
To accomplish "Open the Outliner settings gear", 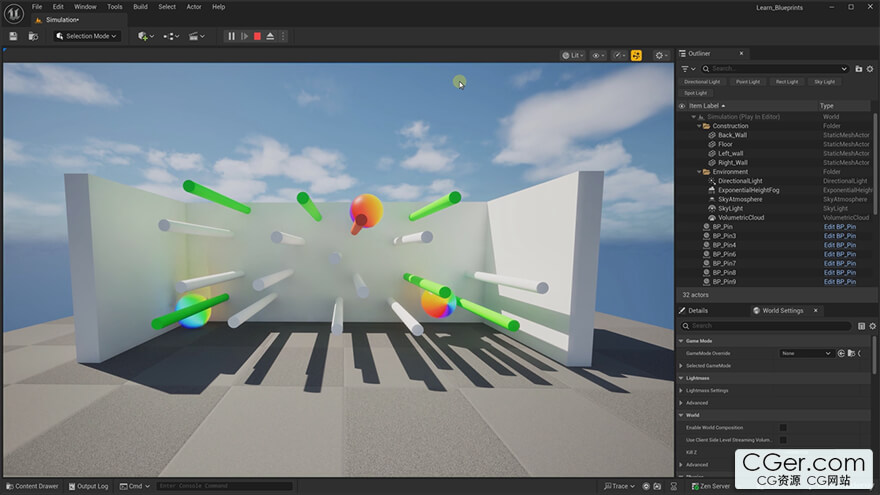I will 872,68.
